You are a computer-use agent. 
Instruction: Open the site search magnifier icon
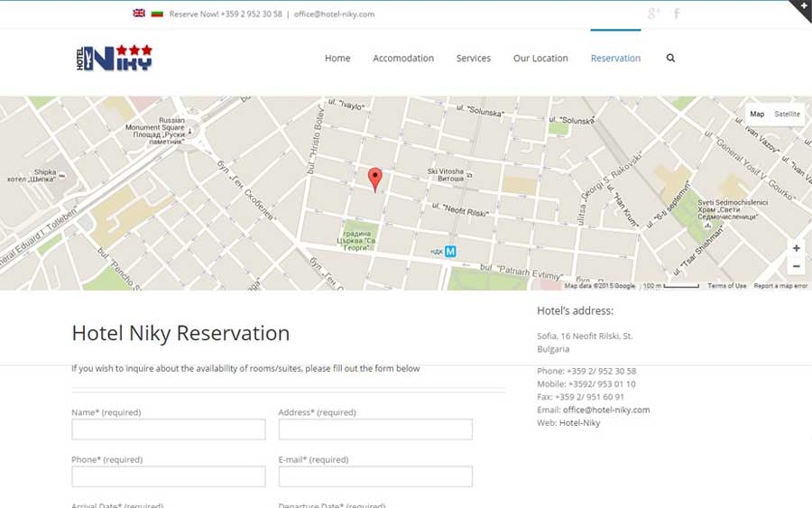670,58
